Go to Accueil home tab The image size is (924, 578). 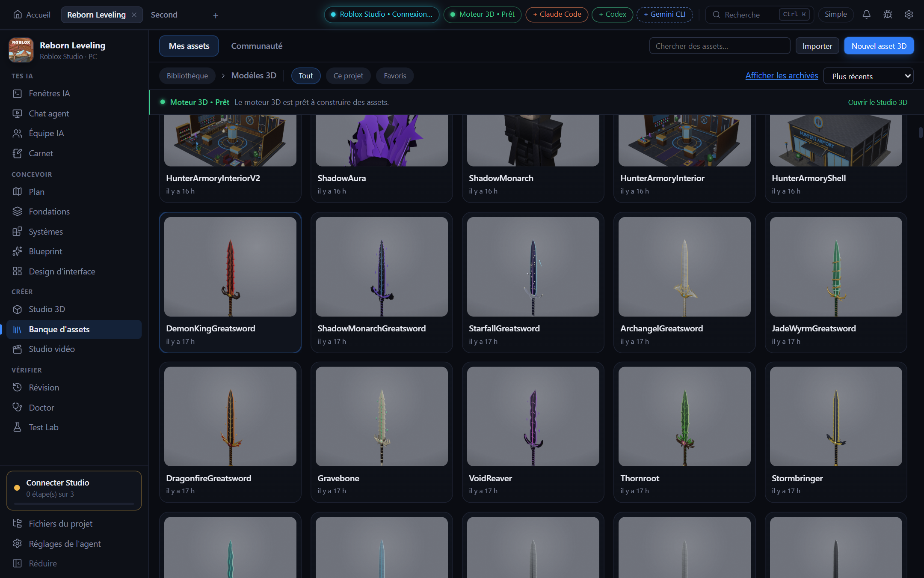[x=32, y=15]
